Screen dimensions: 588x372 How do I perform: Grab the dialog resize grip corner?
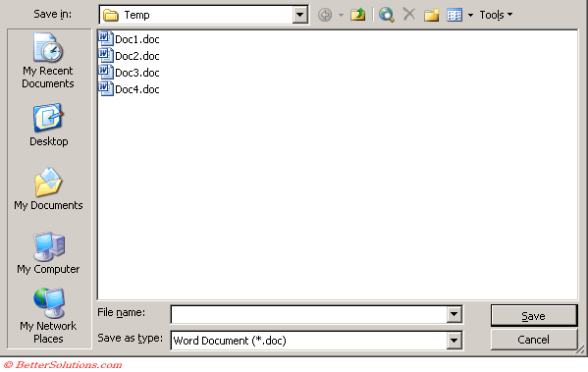[x=580, y=349]
